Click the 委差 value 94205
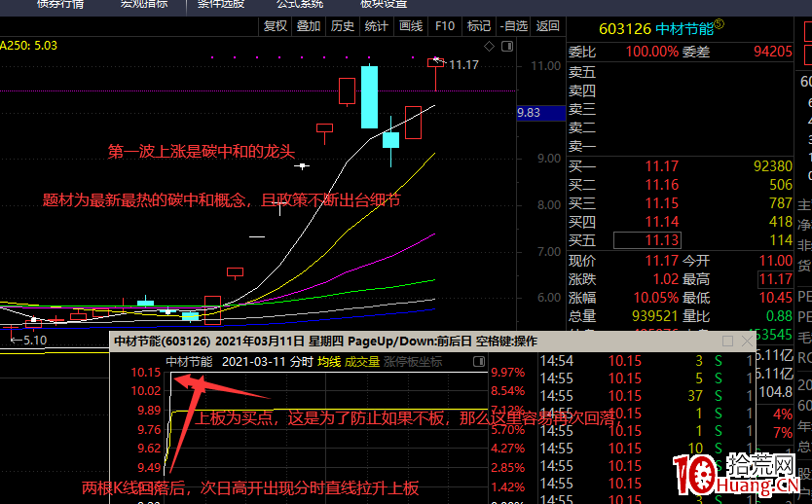812x504 pixels. click(x=773, y=52)
